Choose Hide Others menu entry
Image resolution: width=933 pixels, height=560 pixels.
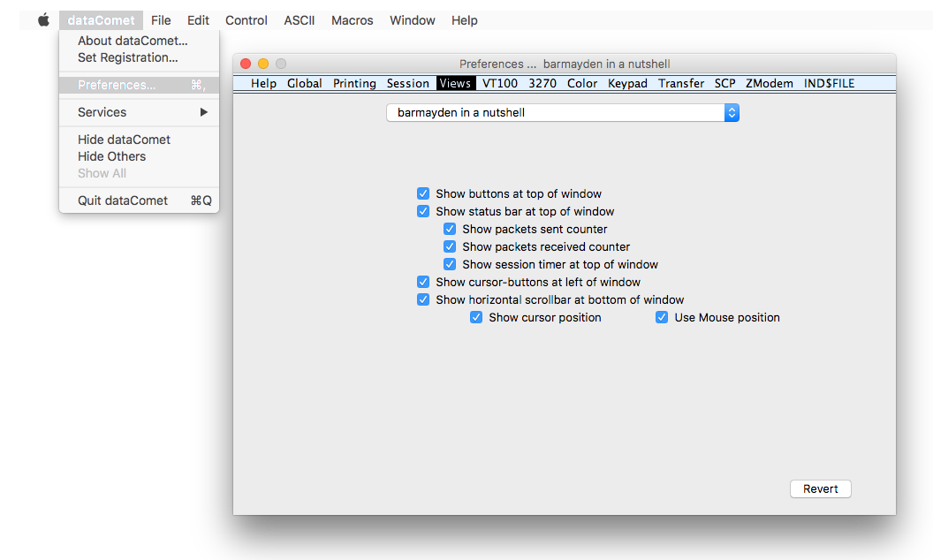[x=140, y=156]
